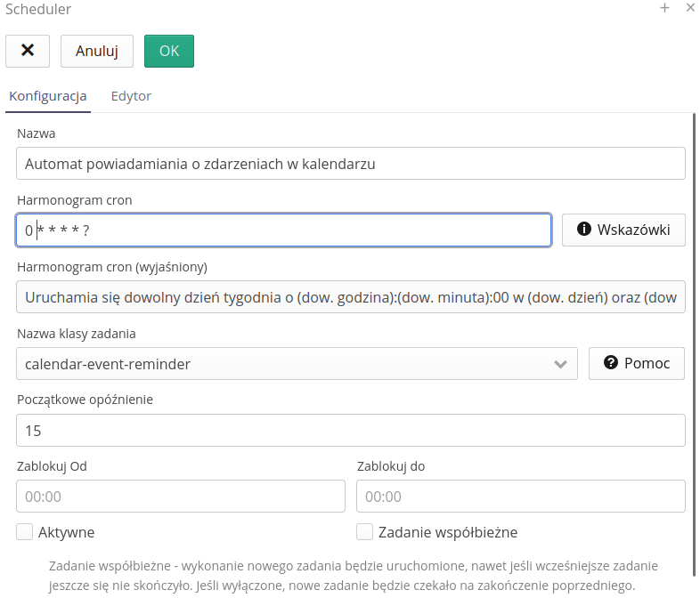Viewport: 700px width, 598px height.
Task: Close the Scheduler panel
Action: click(690, 8)
